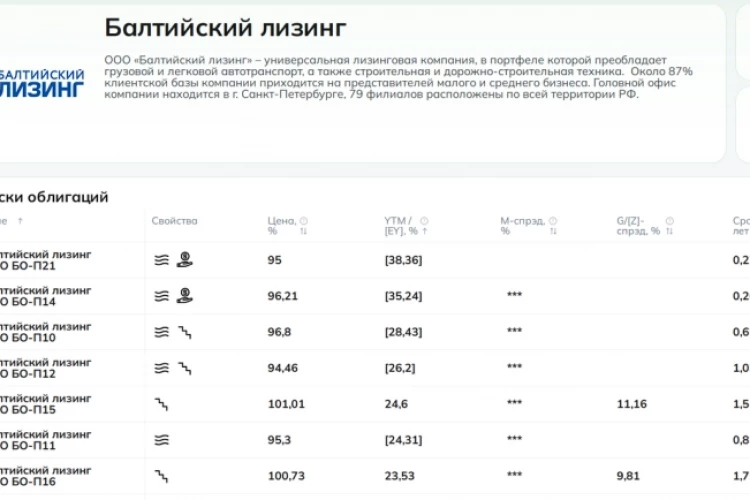Click the G-spread value 11,16
This screenshot has height=500, width=750.
coord(631,404)
